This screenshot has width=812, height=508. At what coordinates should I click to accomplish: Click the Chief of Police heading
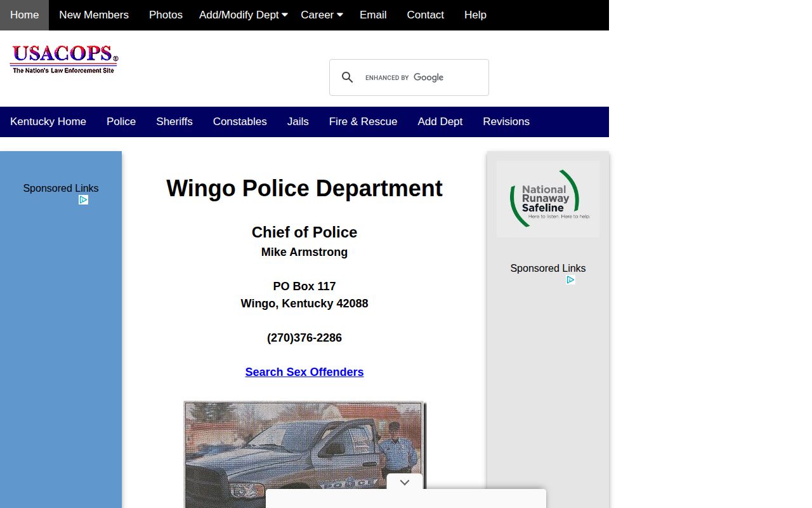point(304,232)
